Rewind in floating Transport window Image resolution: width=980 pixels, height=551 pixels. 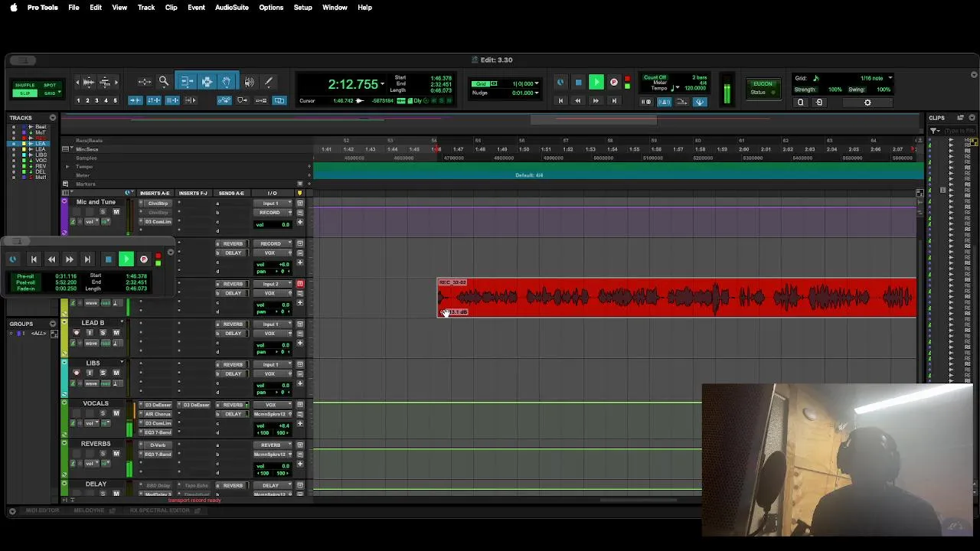(x=51, y=259)
